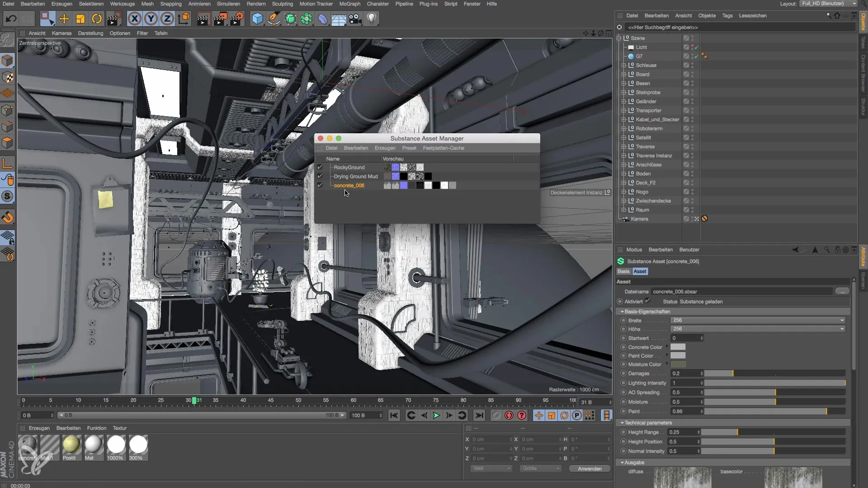Toggle the RockyGround substance checkbox
The image size is (868, 488).
coord(320,167)
